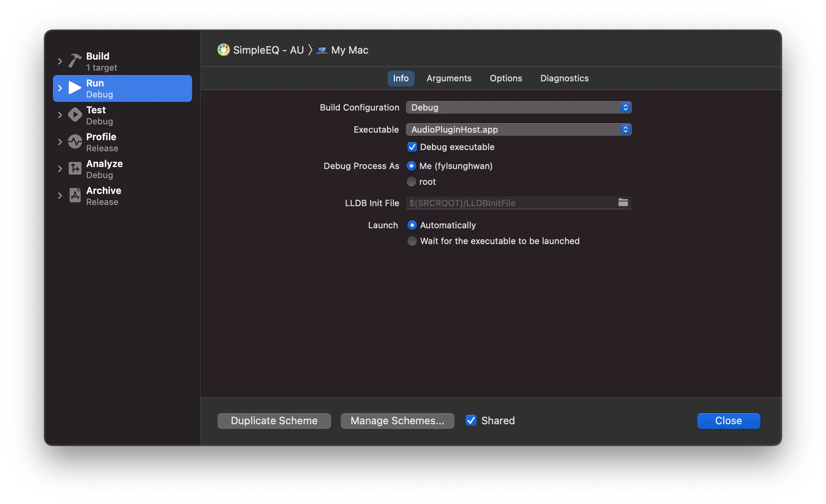Select Wait for the executable to be launched

pyautogui.click(x=412, y=241)
